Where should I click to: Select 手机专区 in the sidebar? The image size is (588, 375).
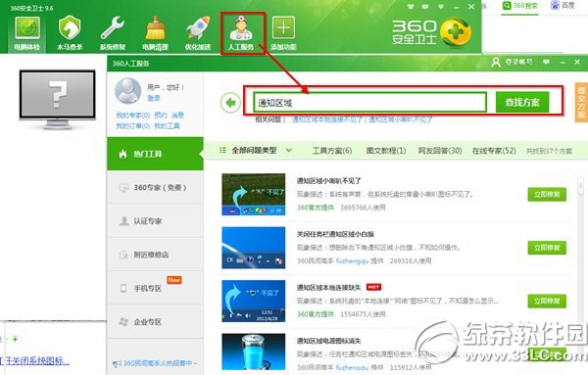point(155,288)
